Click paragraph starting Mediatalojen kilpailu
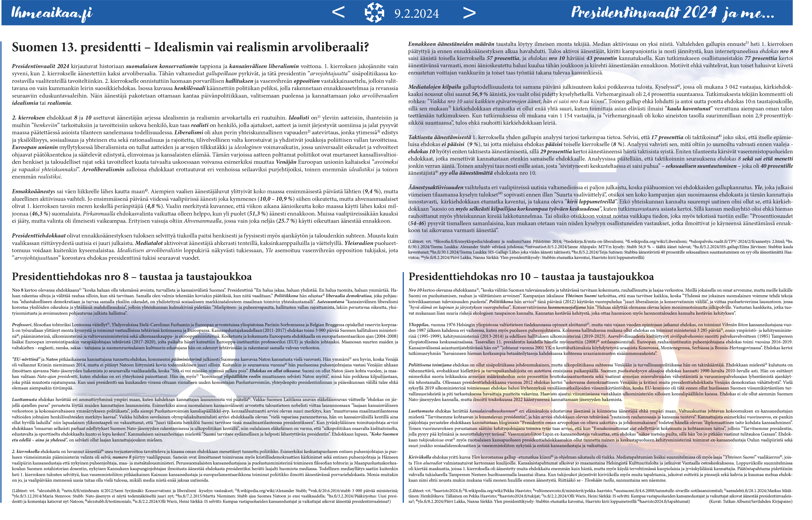Image resolution: width=812 pixels, height=520 pixels. 600,105
